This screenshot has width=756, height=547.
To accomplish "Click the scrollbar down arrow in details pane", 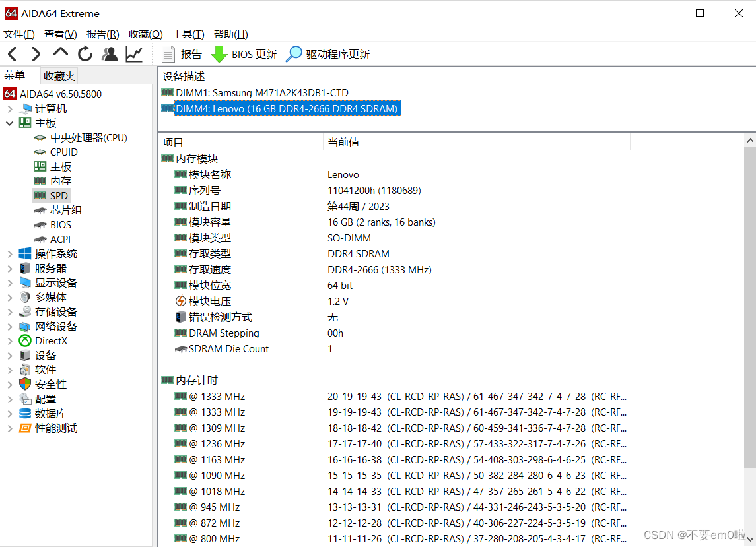I will point(750,539).
